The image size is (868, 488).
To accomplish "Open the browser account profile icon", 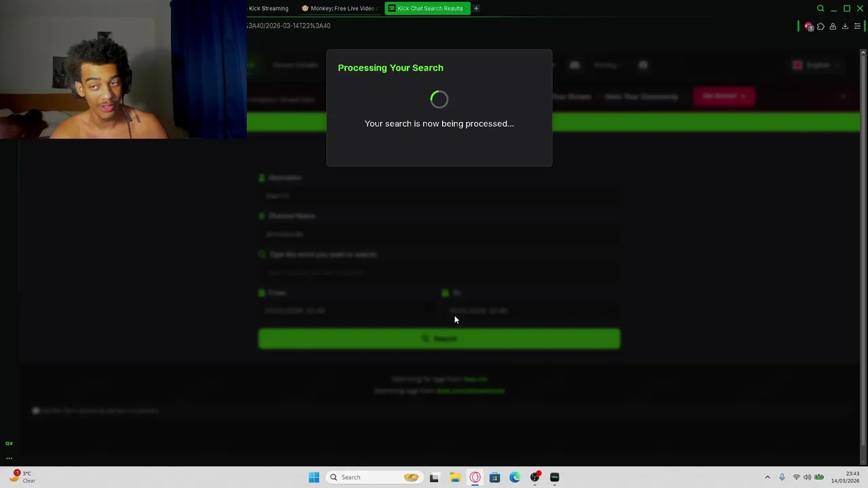I will click(x=833, y=26).
